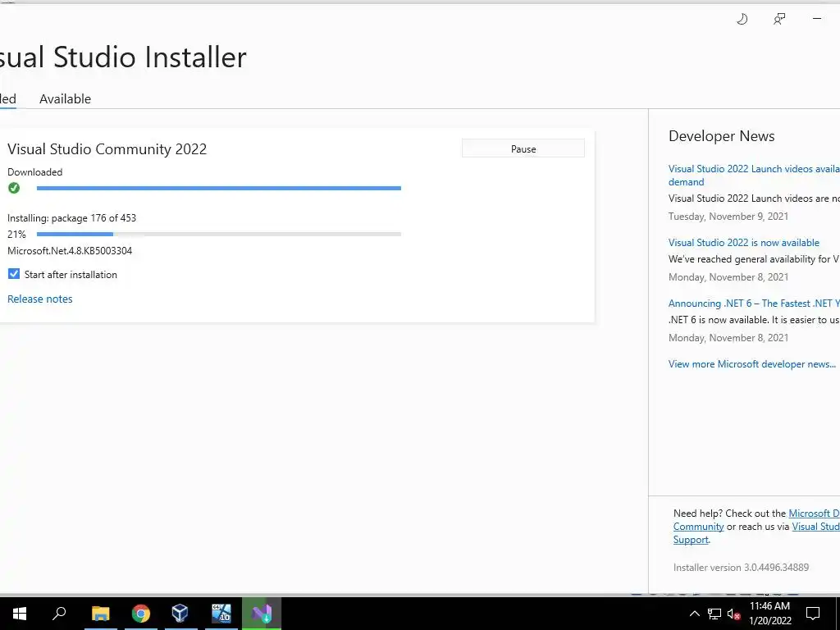View more Microsoft developer news
Image resolution: width=840 pixels, height=630 pixels.
(752, 363)
